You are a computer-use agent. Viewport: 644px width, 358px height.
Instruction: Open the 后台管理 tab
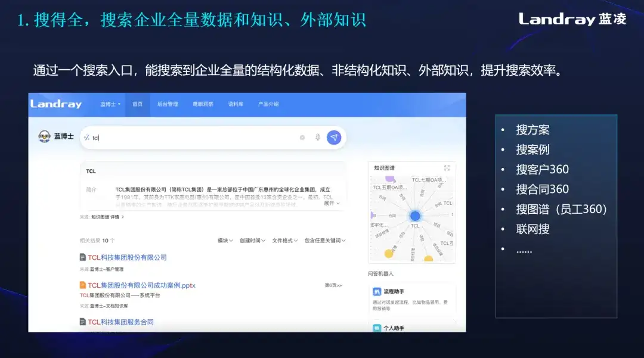pyautogui.click(x=168, y=104)
